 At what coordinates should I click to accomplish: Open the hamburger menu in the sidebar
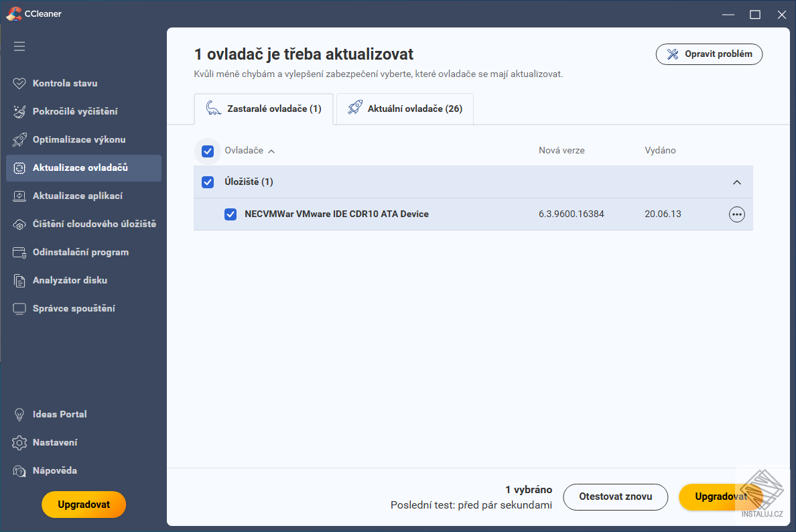click(19, 46)
